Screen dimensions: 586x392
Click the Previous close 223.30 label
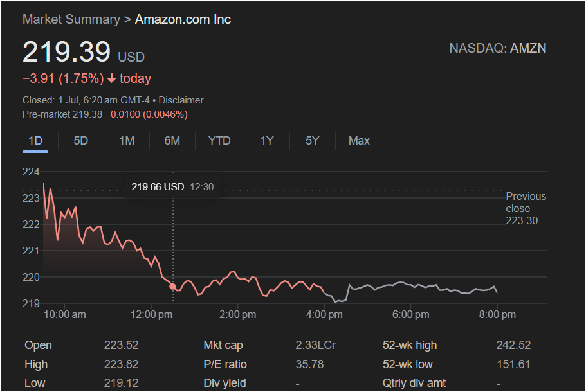point(526,208)
